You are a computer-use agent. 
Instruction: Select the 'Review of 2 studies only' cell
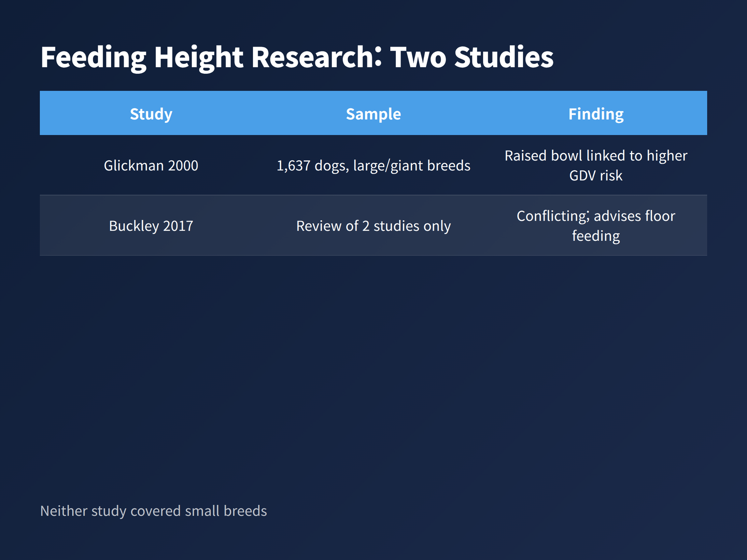(373, 225)
